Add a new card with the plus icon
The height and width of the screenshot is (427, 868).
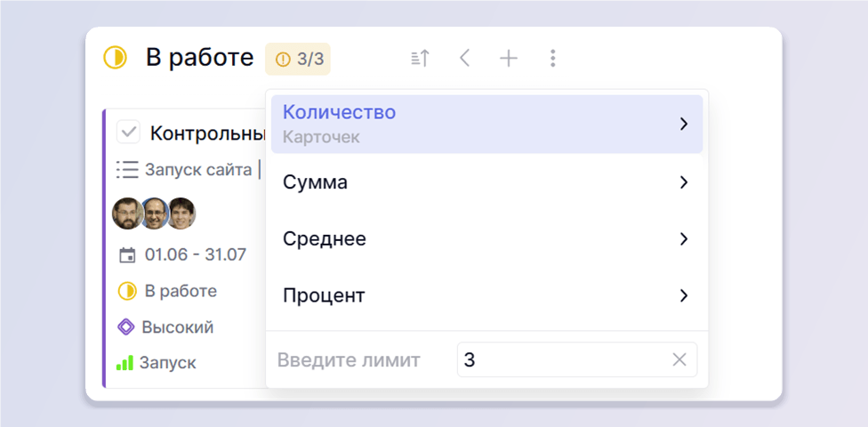(x=508, y=58)
